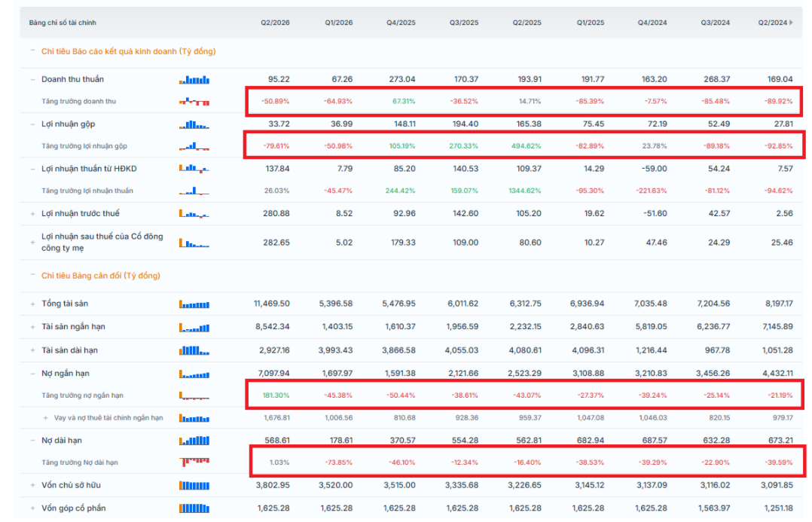Open the Lợi nhuận trước thuế mini chart
The width and height of the screenshot is (812, 522).
194,213
